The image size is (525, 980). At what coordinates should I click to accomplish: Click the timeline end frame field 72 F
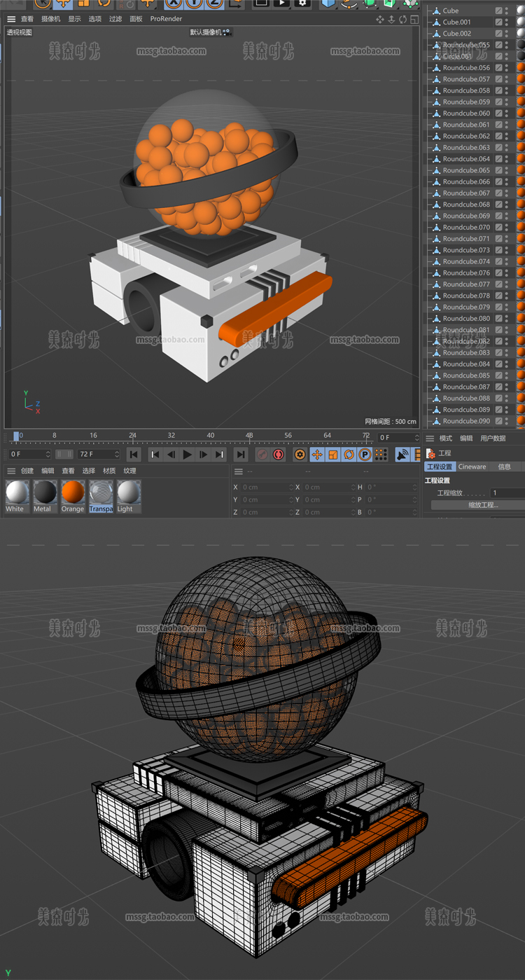(x=99, y=455)
